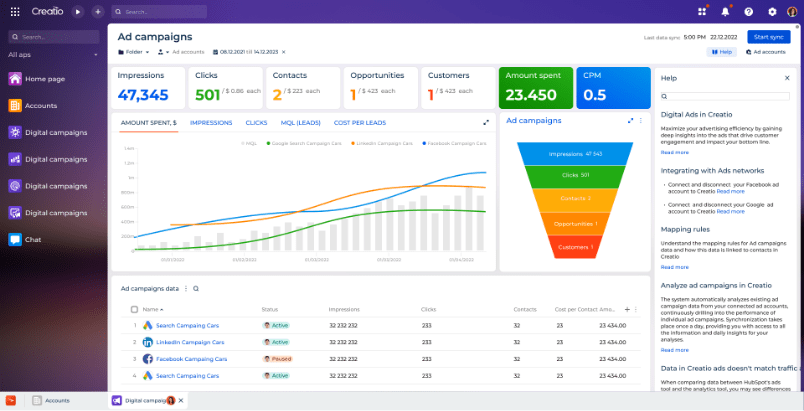Click the LinkedIn icon in row 2
Image resolution: width=804 pixels, height=411 pixels.
[x=148, y=342]
